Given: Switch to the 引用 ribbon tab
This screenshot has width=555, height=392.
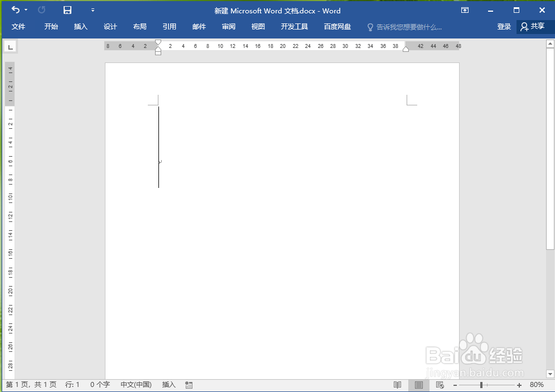Looking at the screenshot, I should tap(169, 27).
